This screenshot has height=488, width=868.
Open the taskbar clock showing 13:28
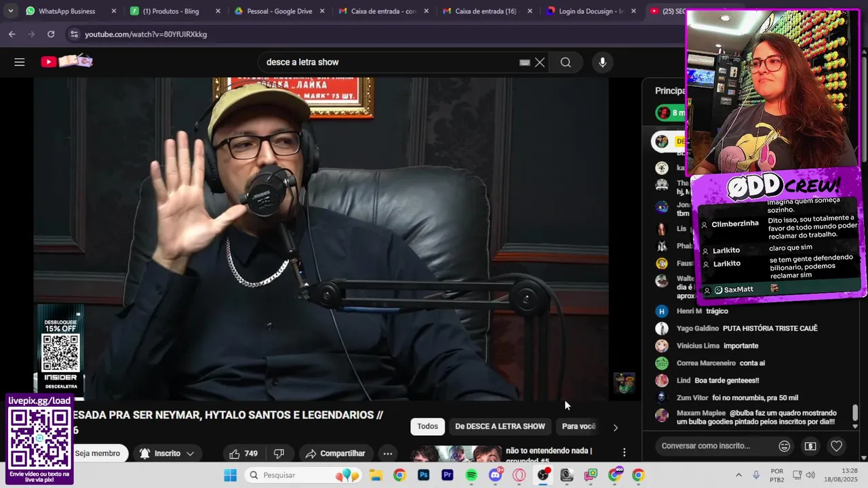coord(840,475)
